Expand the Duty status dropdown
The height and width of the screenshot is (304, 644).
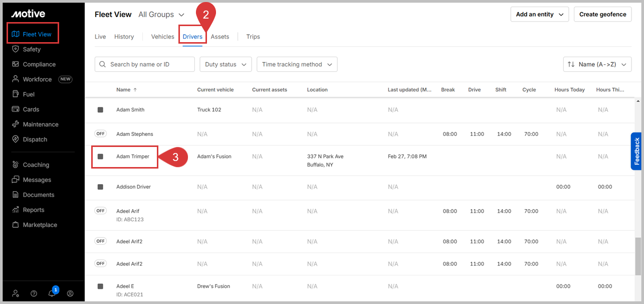coord(226,64)
